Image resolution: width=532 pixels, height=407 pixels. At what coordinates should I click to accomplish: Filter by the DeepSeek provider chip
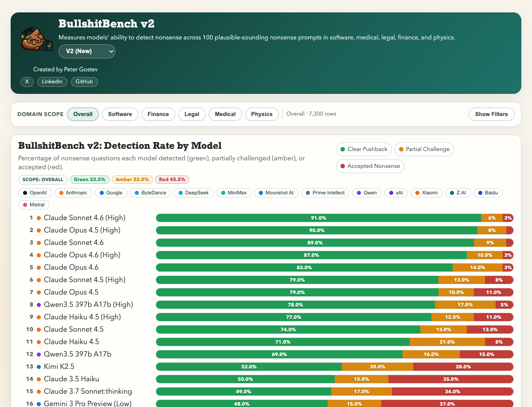pos(193,193)
